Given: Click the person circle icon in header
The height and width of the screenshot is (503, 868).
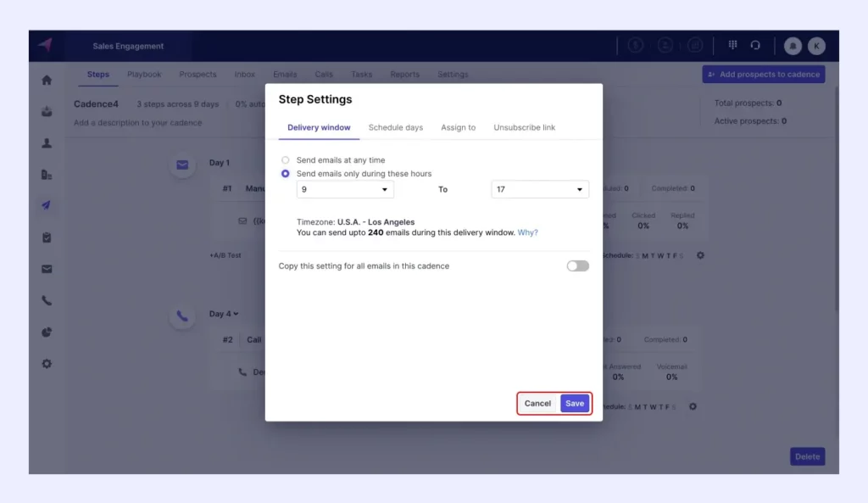Looking at the screenshot, I should tap(665, 46).
